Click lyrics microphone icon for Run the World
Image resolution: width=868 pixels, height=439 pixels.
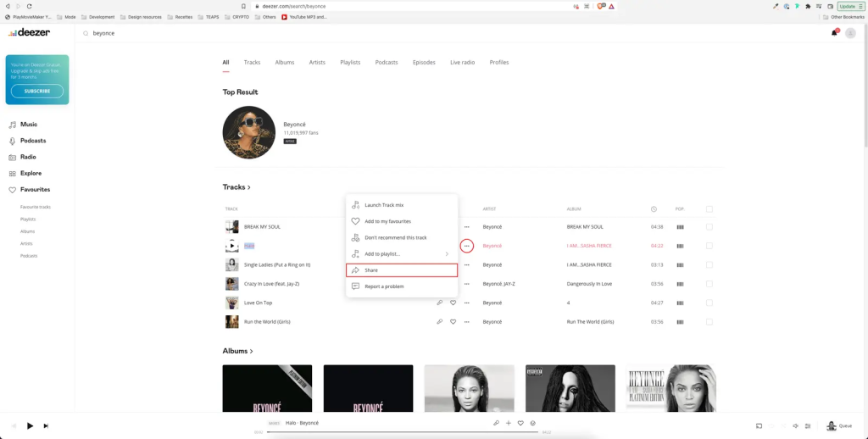tap(439, 322)
